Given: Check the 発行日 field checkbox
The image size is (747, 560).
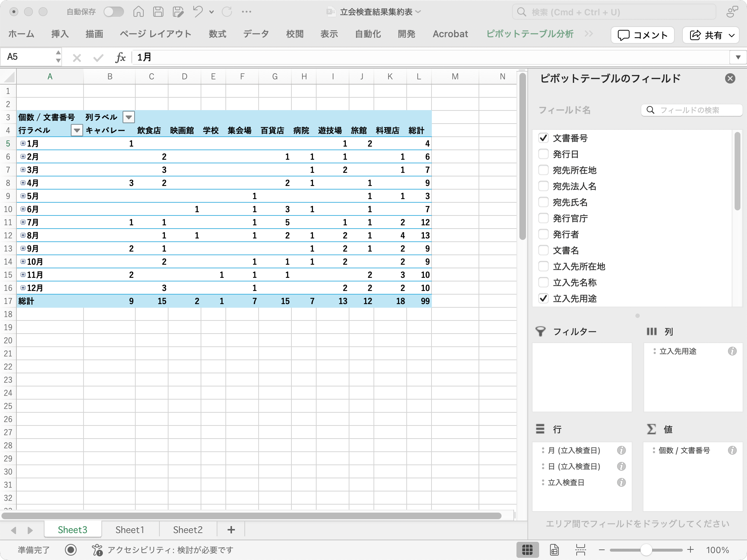Looking at the screenshot, I should coord(543,154).
